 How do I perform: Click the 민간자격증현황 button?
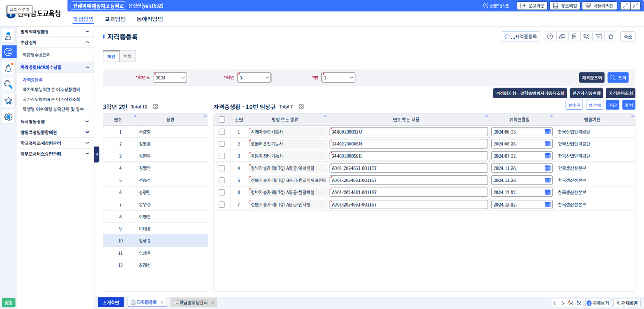coord(587,93)
